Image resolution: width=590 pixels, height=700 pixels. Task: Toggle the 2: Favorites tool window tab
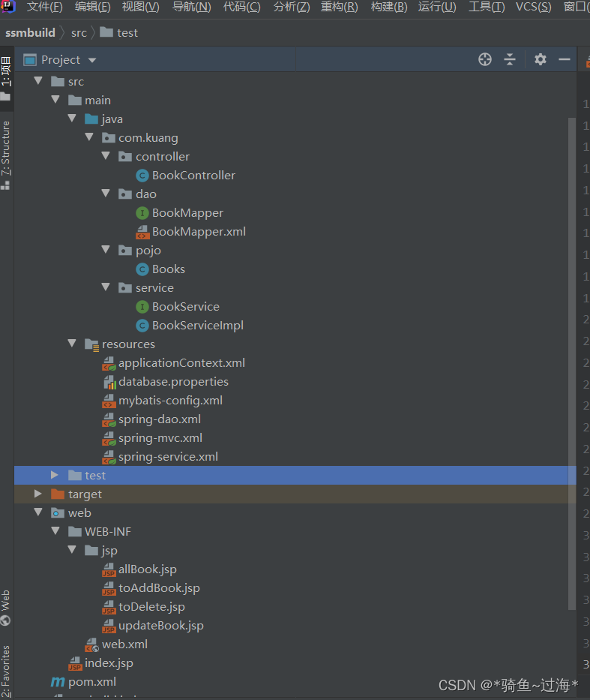(x=6, y=672)
